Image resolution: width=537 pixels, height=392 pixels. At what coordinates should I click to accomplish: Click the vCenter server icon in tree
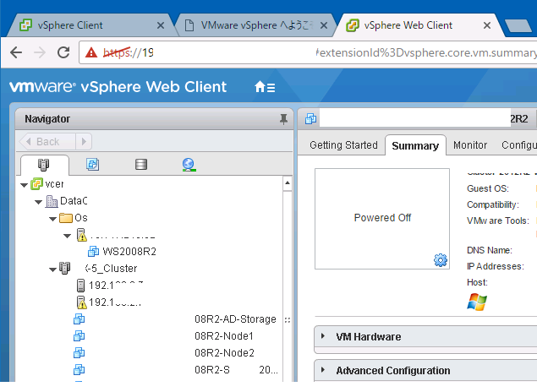pyautogui.click(x=37, y=184)
